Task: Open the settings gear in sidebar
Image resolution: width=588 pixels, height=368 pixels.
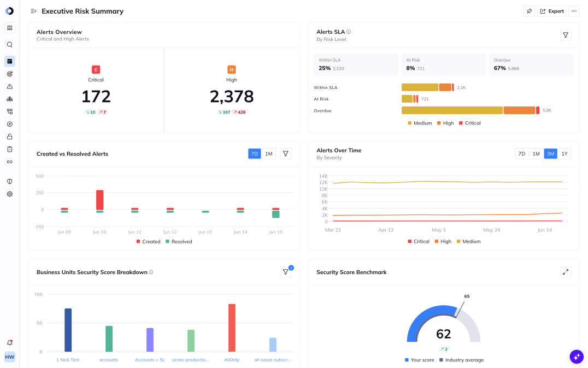Action: coord(10,194)
